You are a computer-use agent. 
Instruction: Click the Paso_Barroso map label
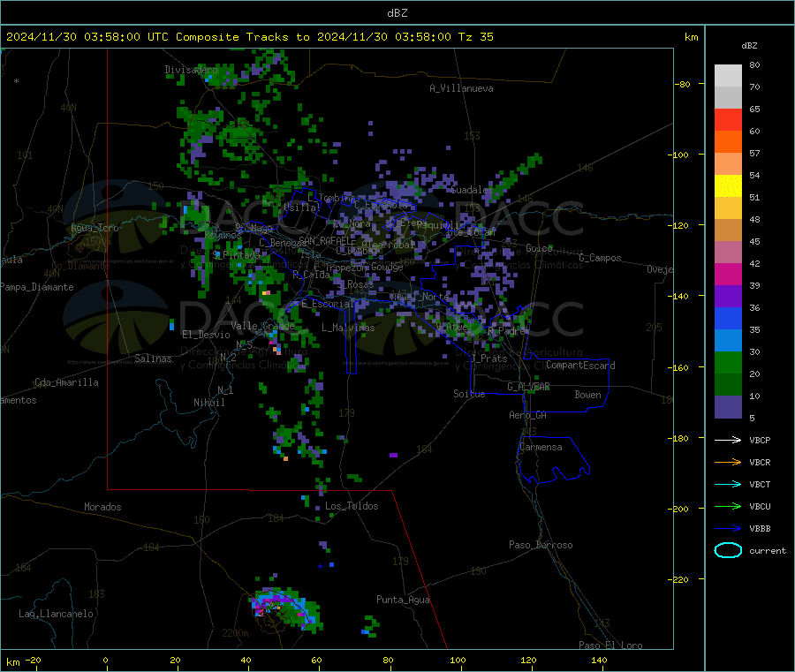click(x=541, y=545)
